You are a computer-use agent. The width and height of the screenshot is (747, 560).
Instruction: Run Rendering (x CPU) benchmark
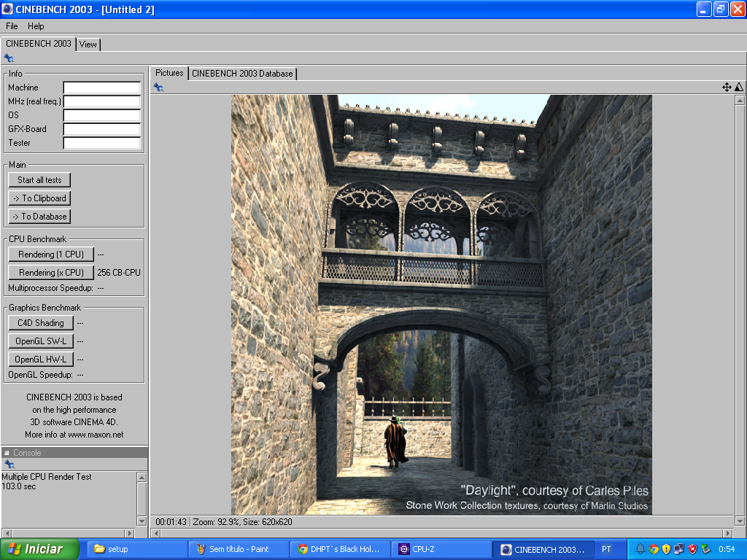click(51, 273)
